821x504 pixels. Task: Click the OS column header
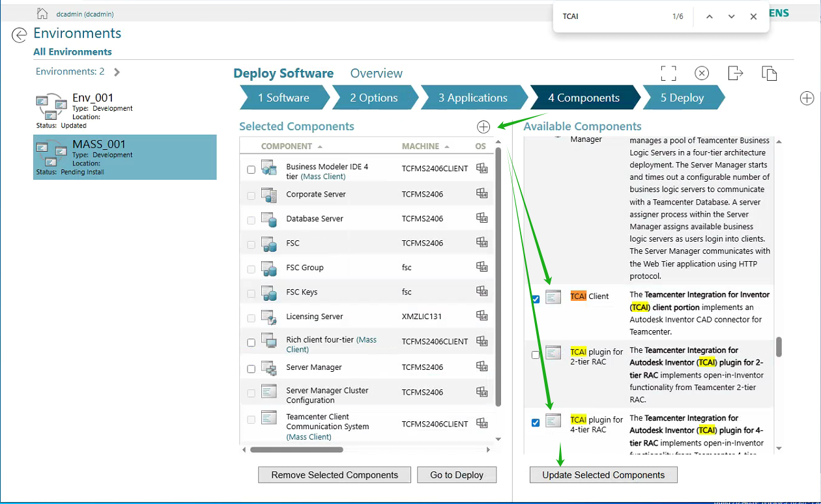[x=480, y=147]
